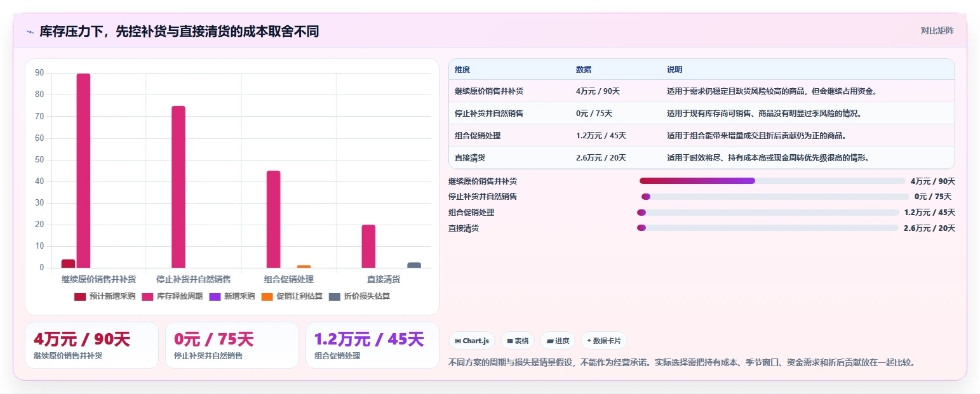Click the 直接清货 progress bar
The image size is (980, 394).
(x=768, y=228)
